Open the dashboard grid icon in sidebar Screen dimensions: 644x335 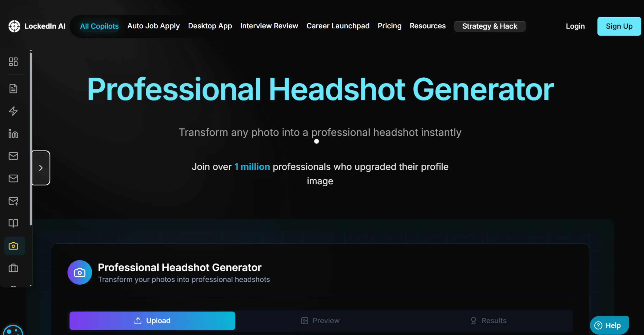pos(13,62)
